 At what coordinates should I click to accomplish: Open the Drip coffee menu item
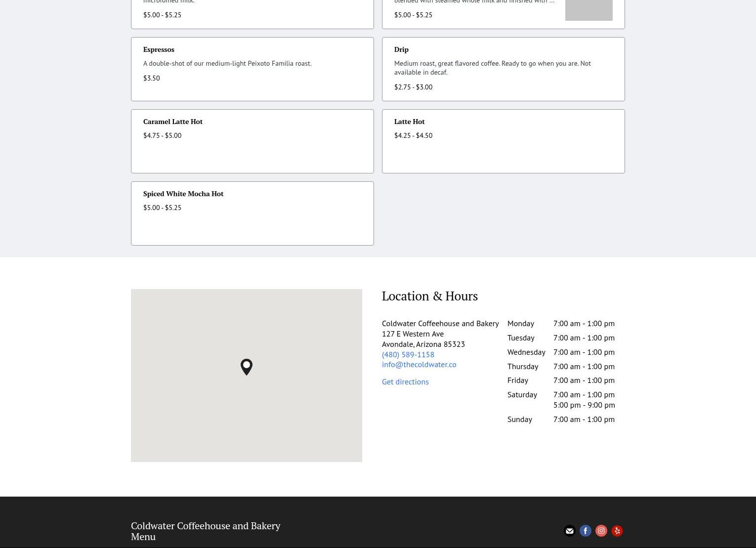(503, 69)
